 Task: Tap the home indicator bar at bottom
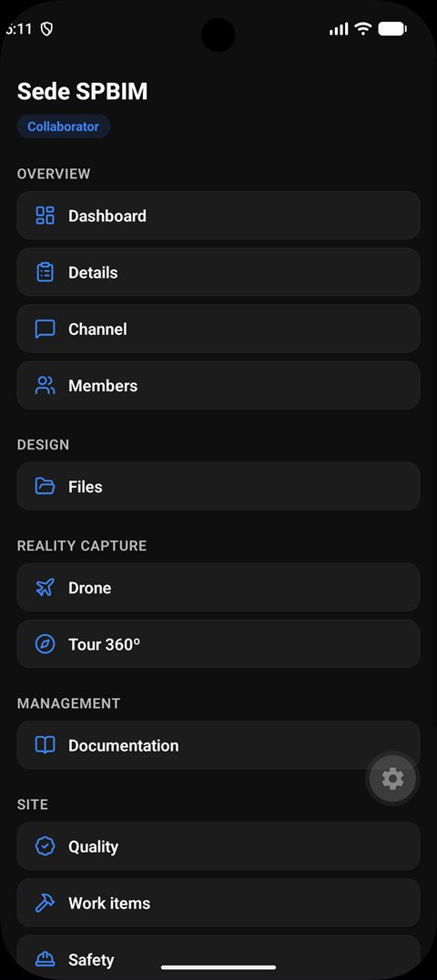tap(218, 967)
